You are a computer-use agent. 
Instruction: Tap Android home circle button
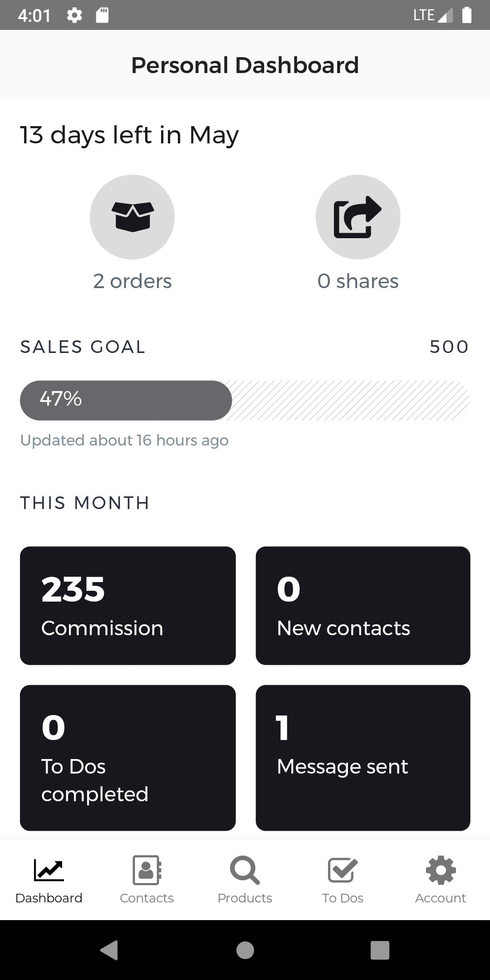click(x=245, y=950)
